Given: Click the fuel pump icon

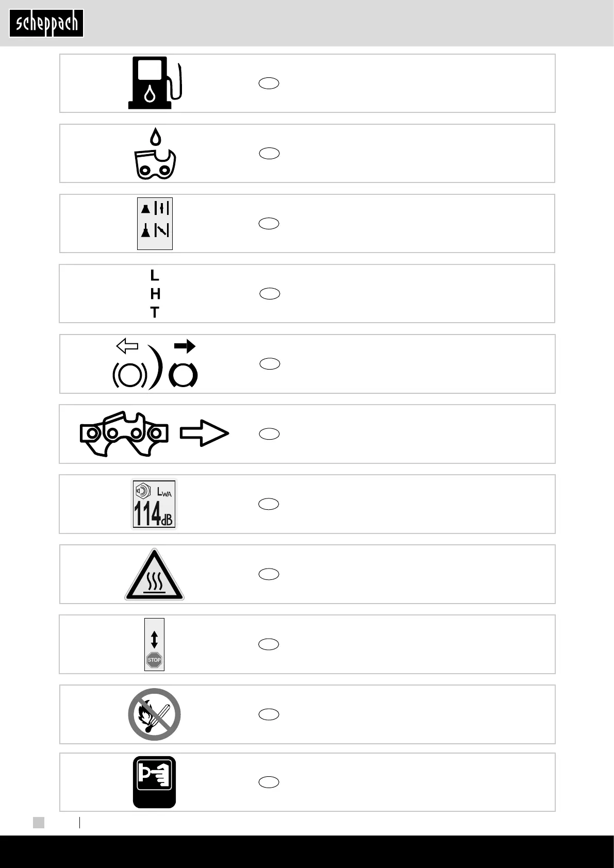Looking at the screenshot, I should coord(155,83).
